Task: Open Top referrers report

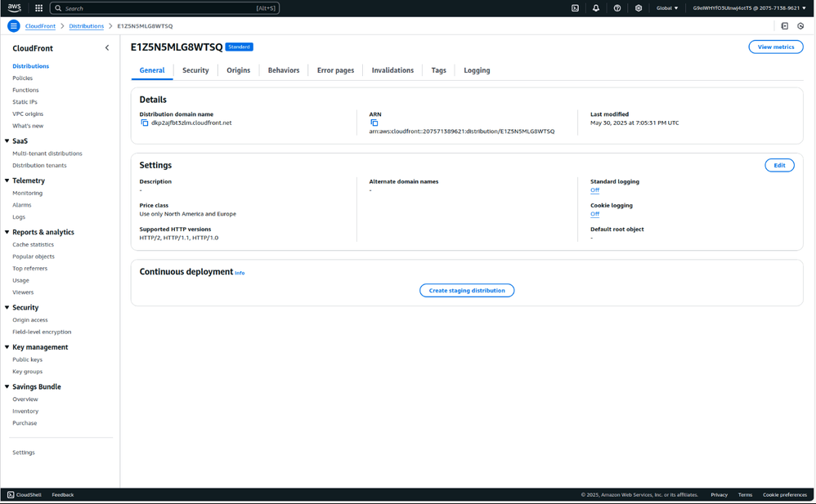Action: [x=29, y=269]
